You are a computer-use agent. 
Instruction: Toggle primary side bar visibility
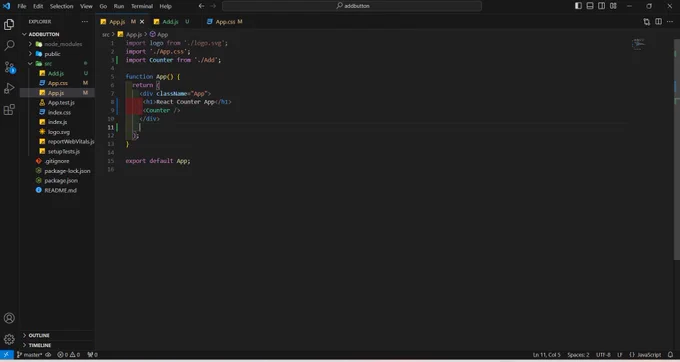tap(579, 6)
